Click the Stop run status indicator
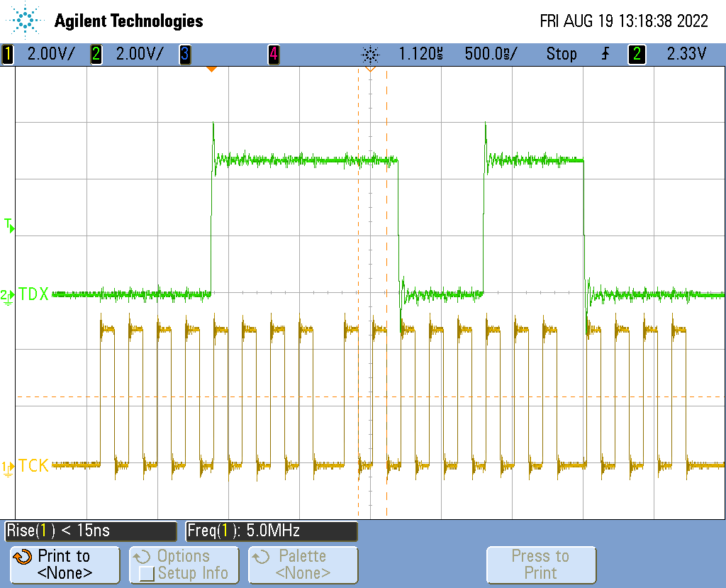 (561, 54)
